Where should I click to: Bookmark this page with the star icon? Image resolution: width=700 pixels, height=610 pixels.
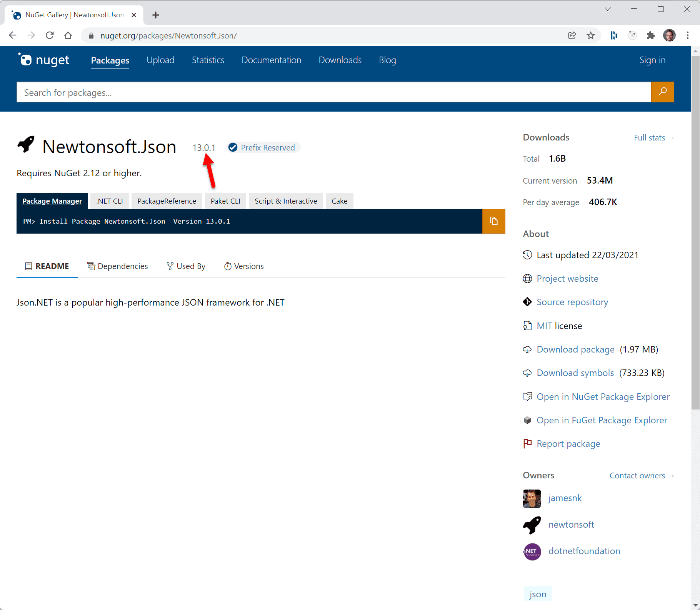(x=591, y=36)
